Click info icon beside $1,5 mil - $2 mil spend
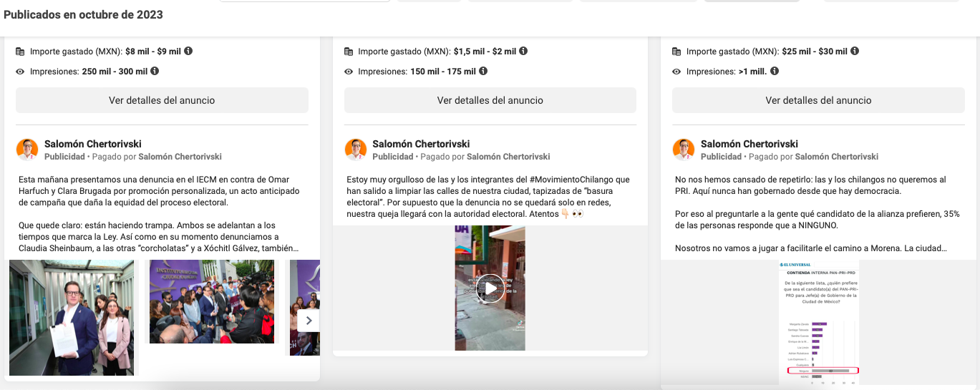Screen dimensions: 980x390 coord(523,52)
